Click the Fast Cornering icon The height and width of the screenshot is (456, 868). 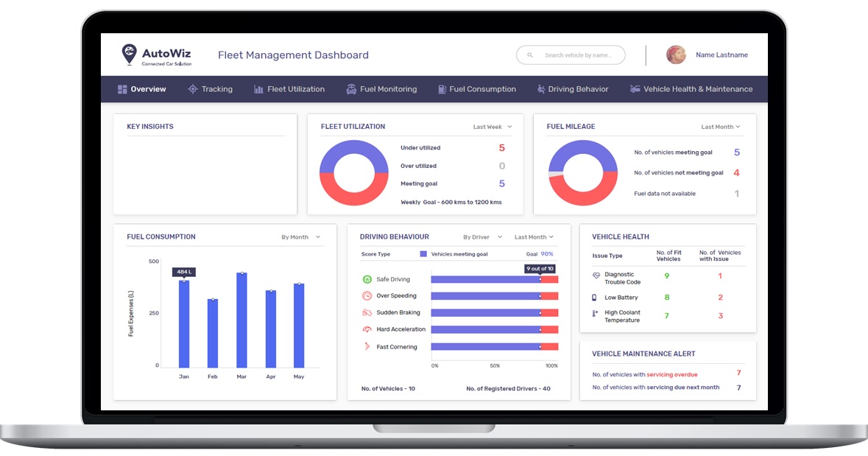coord(367,347)
